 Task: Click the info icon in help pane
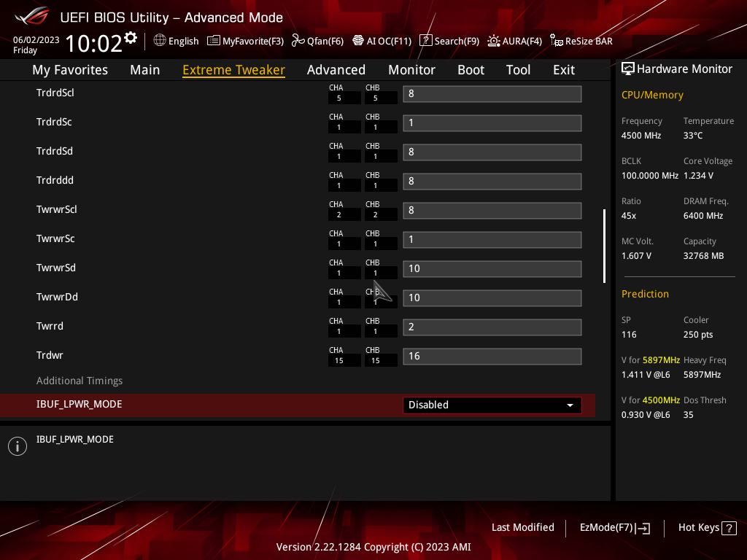tap(18, 446)
